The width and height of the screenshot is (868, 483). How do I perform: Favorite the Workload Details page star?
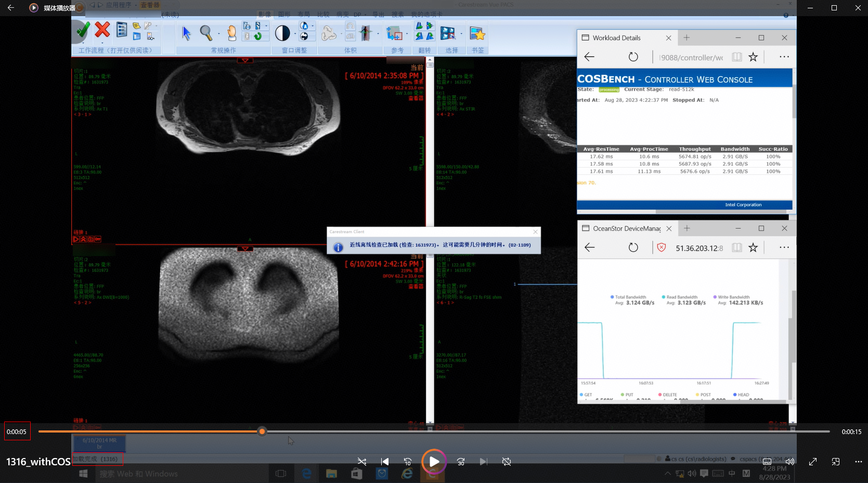[x=753, y=57]
